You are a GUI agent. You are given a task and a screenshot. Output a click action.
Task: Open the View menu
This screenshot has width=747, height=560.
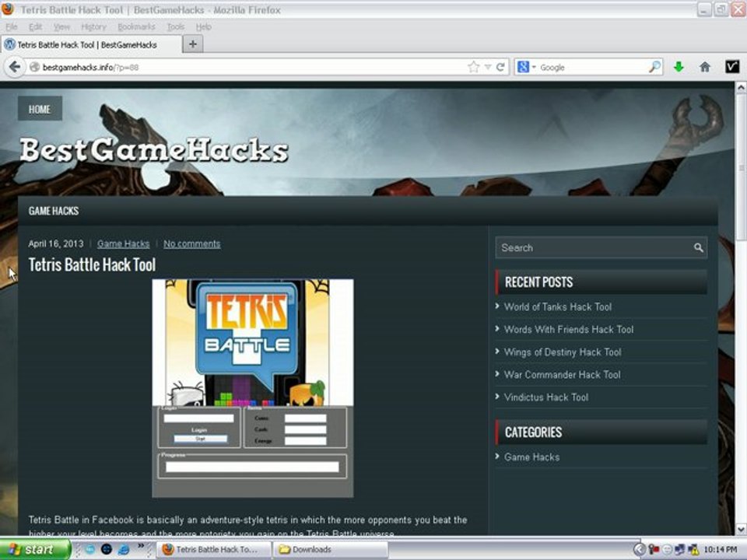(61, 26)
